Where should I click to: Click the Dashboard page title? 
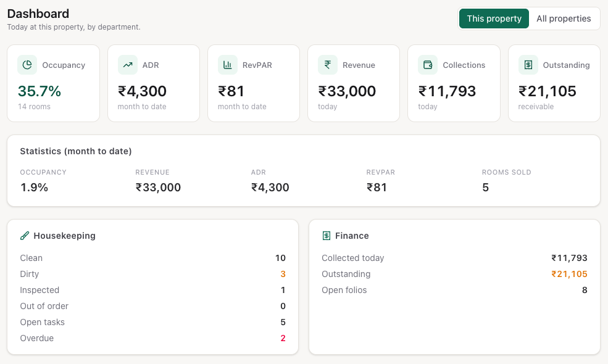click(38, 14)
